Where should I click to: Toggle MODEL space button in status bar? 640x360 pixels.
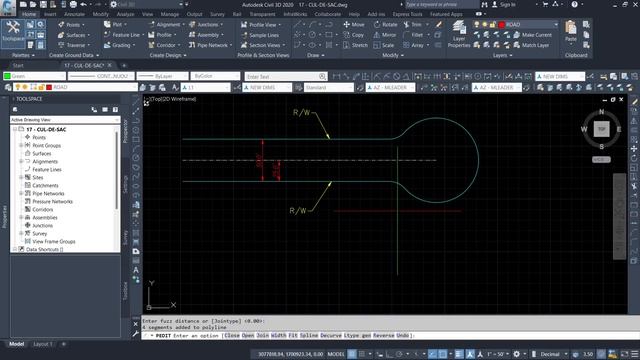click(336, 354)
